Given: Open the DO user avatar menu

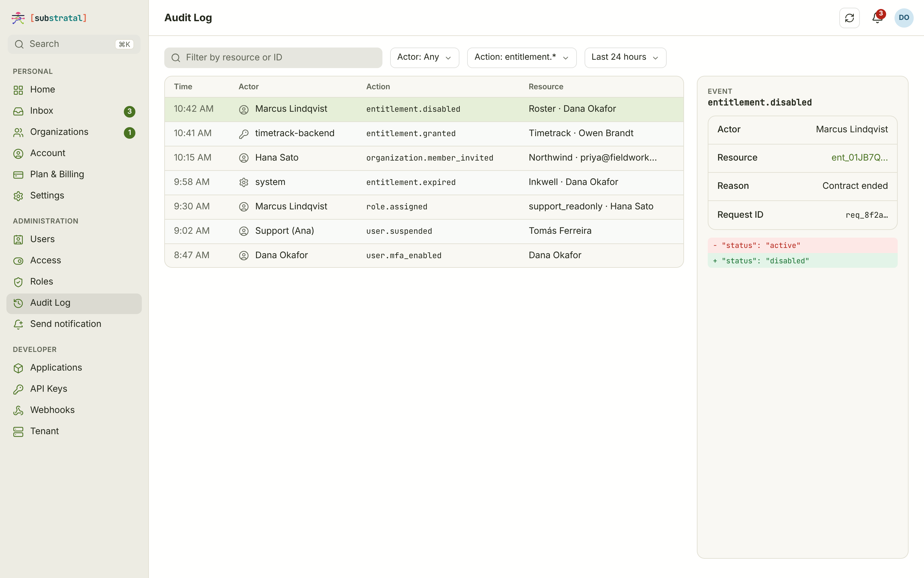Looking at the screenshot, I should (x=904, y=18).
